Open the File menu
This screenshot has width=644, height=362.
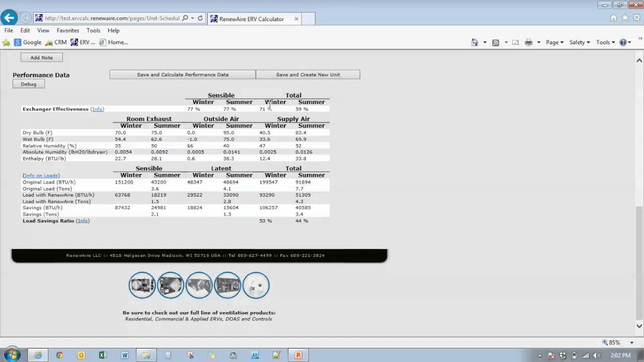click(9, 30)
